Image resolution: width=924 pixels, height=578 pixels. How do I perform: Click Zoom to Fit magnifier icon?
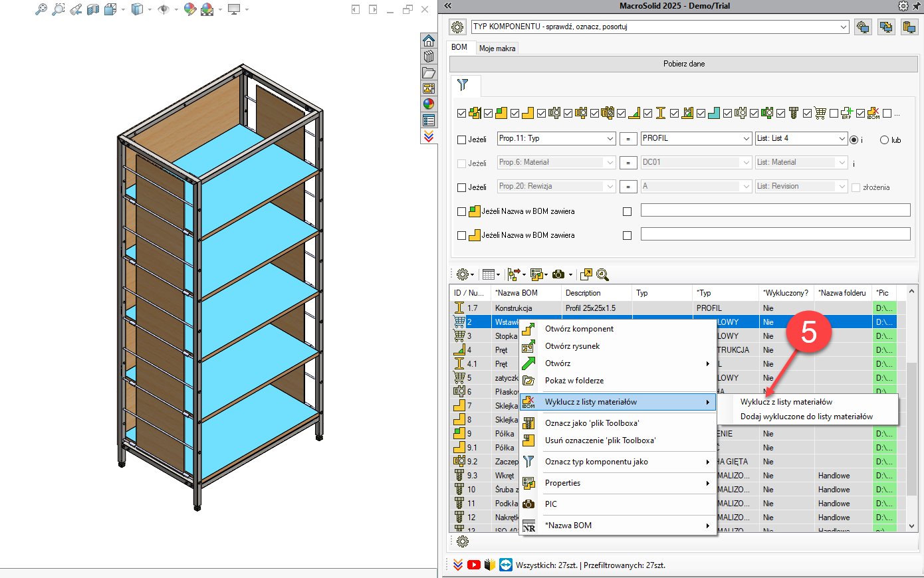[x=41, y=9]
